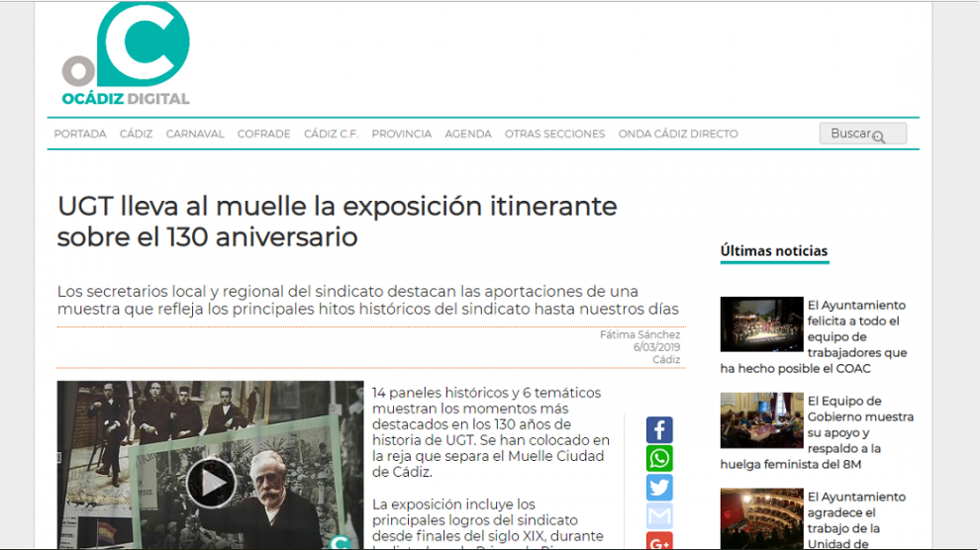The height and width of the screenshot is (550, 980).
Task: Click the Últimas noticias heading
Action: point(774,251)
